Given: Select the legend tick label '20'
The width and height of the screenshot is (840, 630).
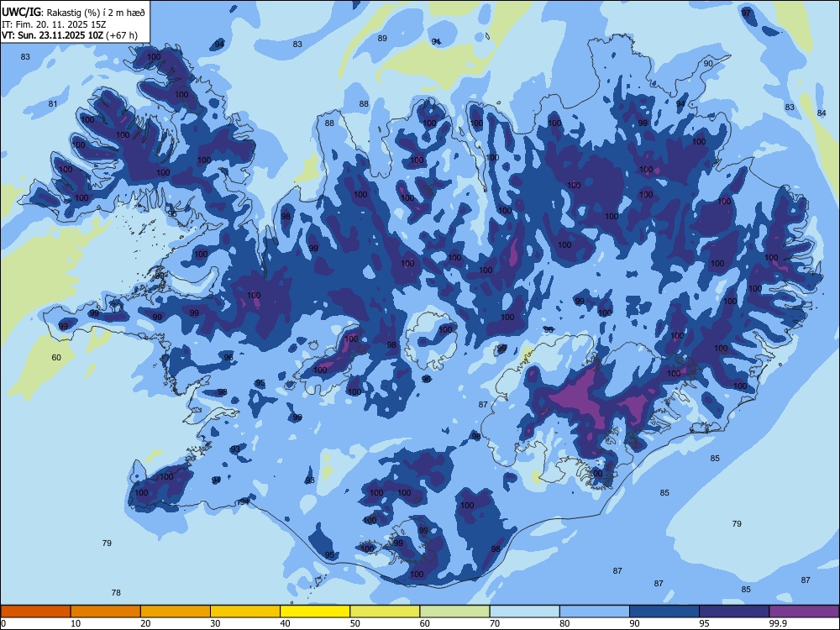Looking at the screenshot, I should [x=145, y=623].
